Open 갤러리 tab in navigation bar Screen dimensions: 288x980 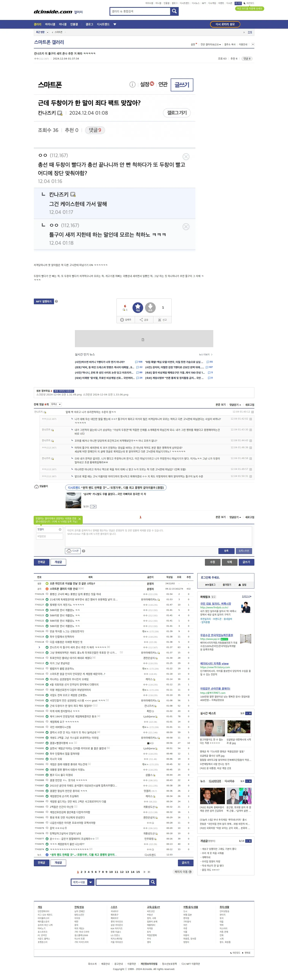tap(37, 24)
